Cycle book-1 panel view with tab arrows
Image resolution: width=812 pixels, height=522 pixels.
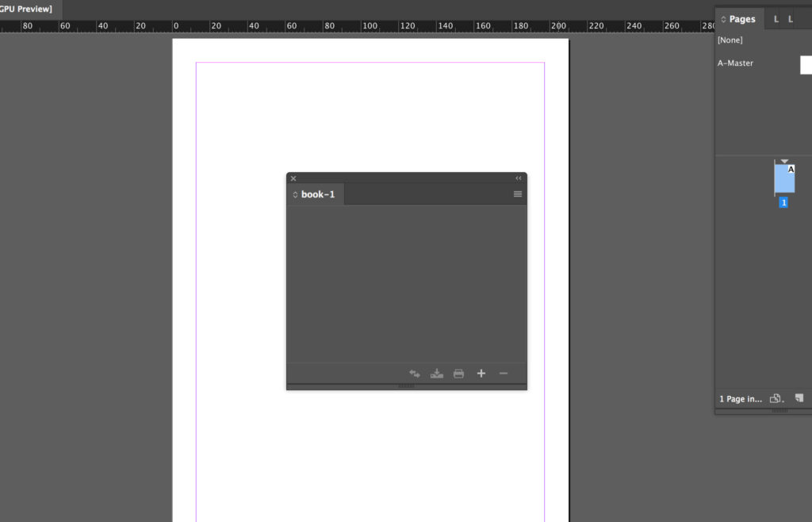tap(295, 194)
